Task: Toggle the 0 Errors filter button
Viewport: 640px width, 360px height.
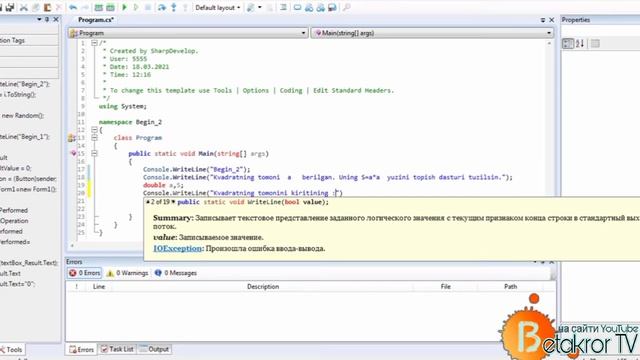Action: (x=84, y=273)
